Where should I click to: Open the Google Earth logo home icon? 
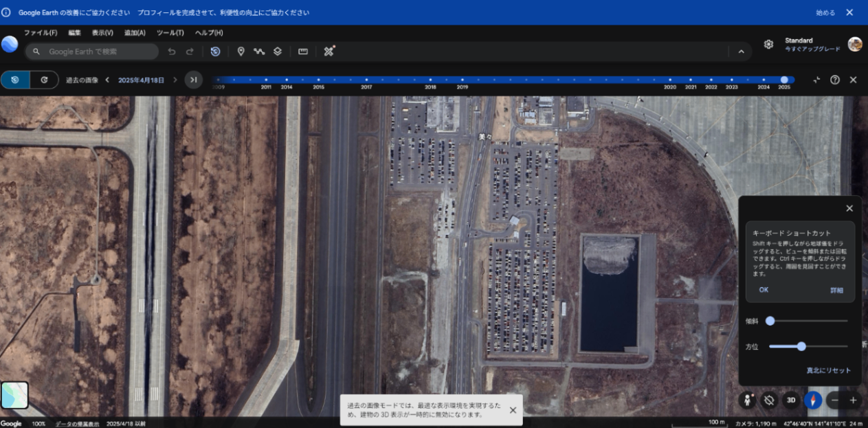pos(10,44)
